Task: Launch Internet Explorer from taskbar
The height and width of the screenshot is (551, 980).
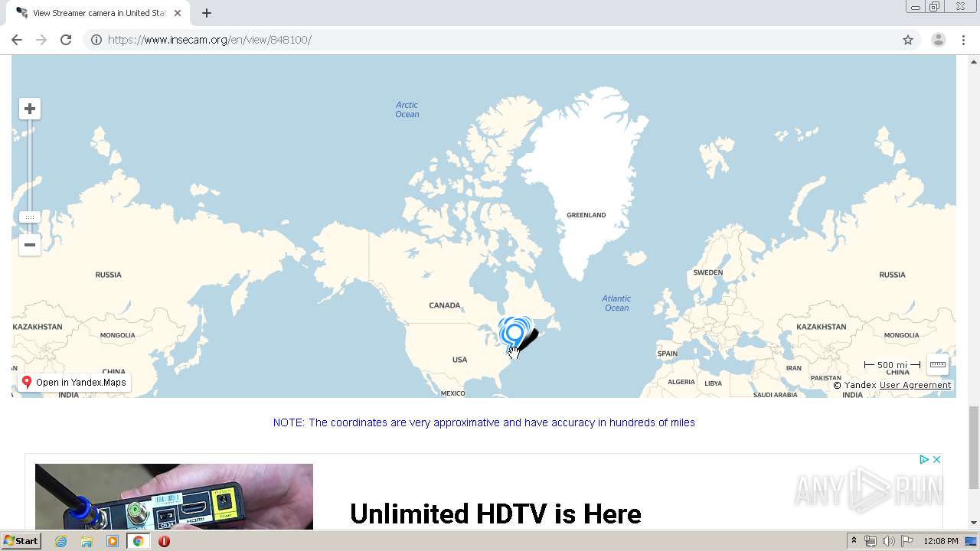Action: [60, 541]
